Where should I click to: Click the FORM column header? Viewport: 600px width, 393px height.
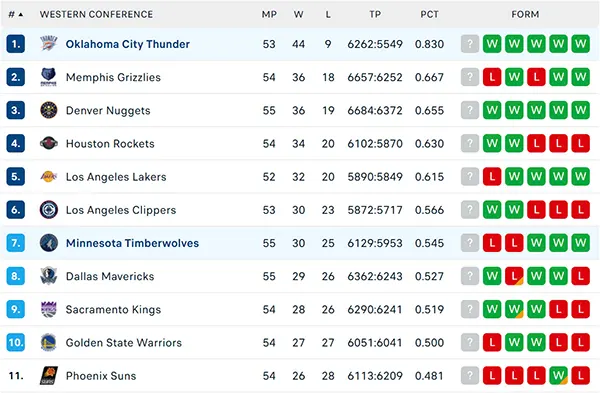pyautogui.click(x=525, y=15)
